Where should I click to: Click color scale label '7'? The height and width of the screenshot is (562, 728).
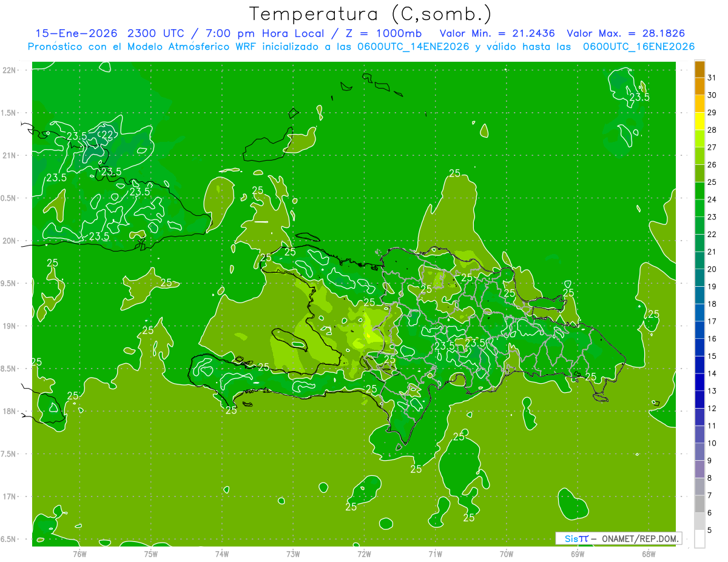point(710,496)
